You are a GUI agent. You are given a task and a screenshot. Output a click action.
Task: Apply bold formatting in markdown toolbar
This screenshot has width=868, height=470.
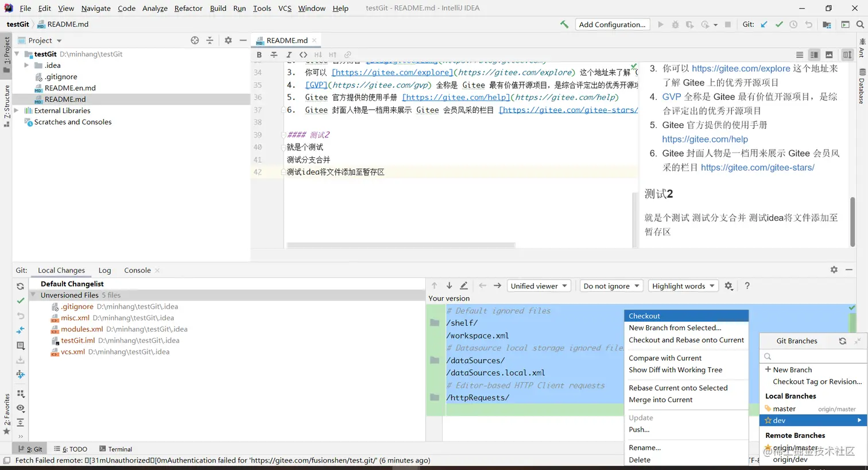tap(259, 55)
